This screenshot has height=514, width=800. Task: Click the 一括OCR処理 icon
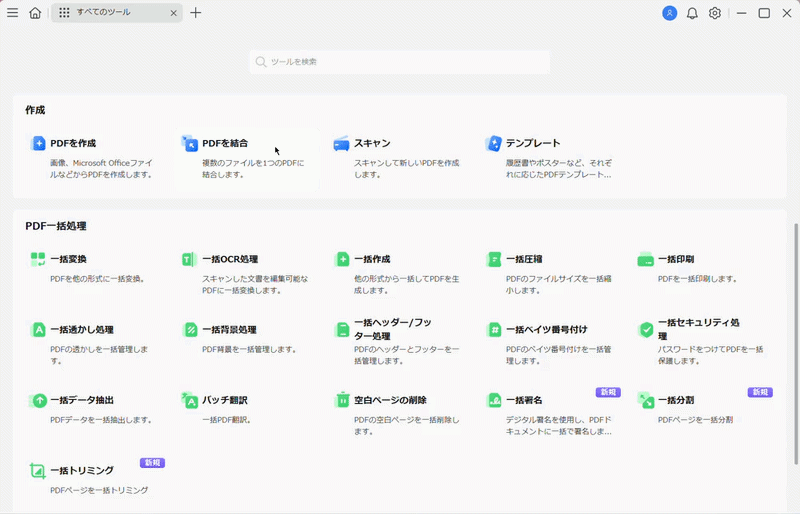[x=189, y=259]
